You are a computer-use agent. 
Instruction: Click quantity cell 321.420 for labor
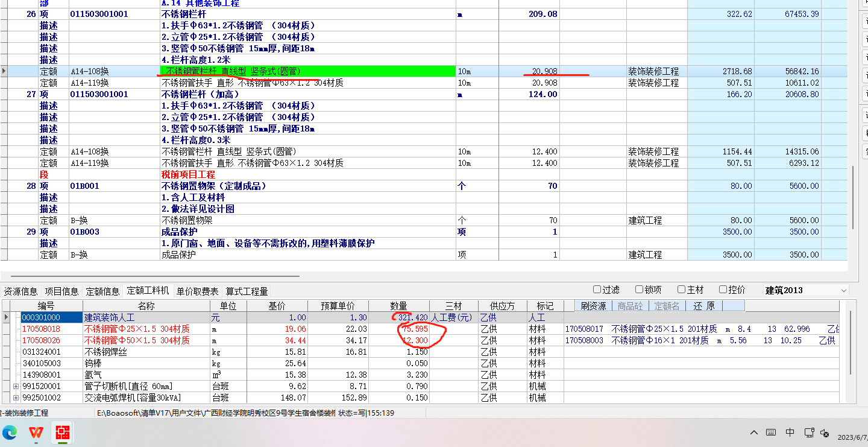(399, 317)
